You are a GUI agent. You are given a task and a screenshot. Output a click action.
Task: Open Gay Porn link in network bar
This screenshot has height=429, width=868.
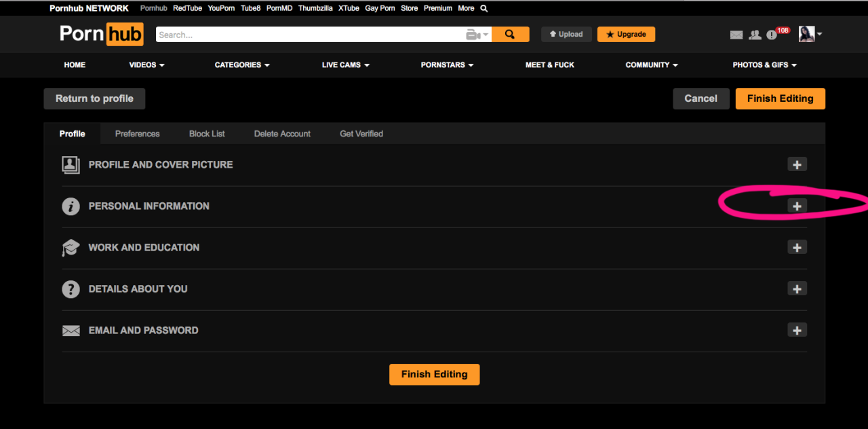pos(380,8)
